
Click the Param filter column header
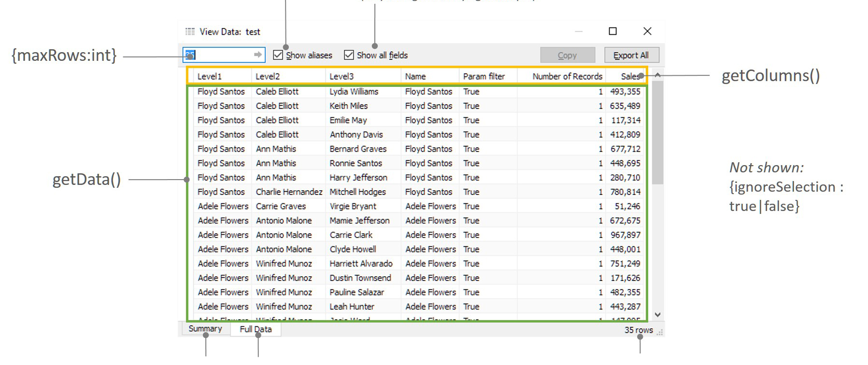coord(488,76)
